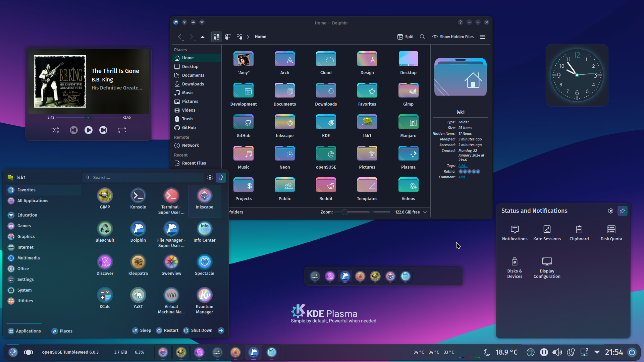Adjust Dolphin zoom slider handle
This screenshot has height=362, width=644.
click(344, 212)
